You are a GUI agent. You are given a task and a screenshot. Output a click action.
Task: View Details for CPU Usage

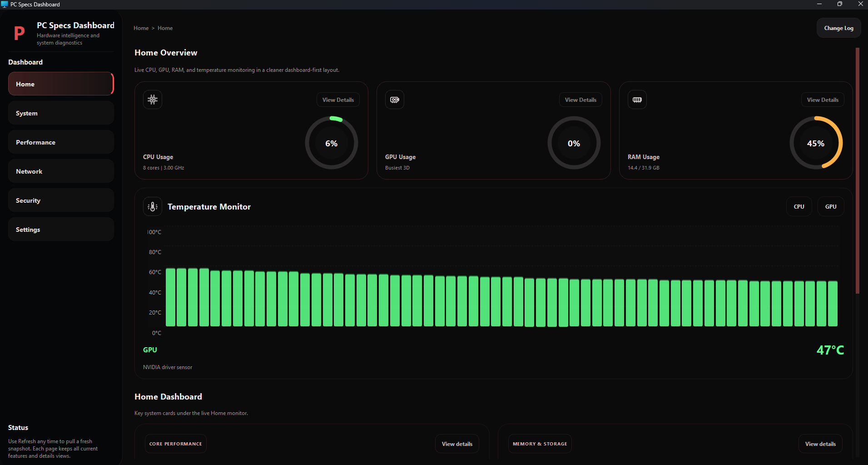[x=337, y=100]
